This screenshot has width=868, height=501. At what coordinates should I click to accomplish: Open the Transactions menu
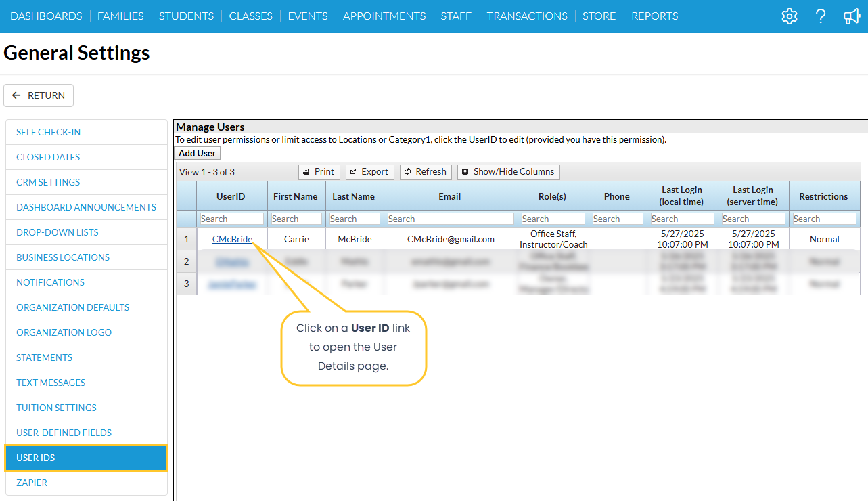527,16
